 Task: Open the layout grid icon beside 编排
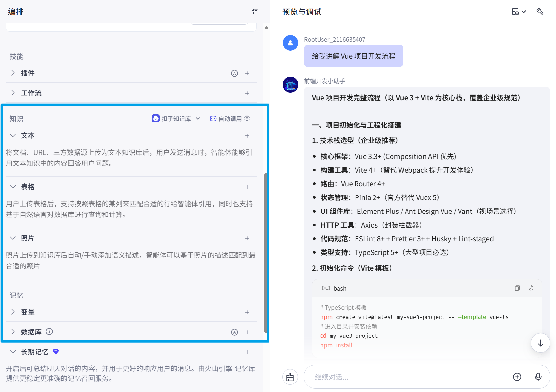(254, 11)
